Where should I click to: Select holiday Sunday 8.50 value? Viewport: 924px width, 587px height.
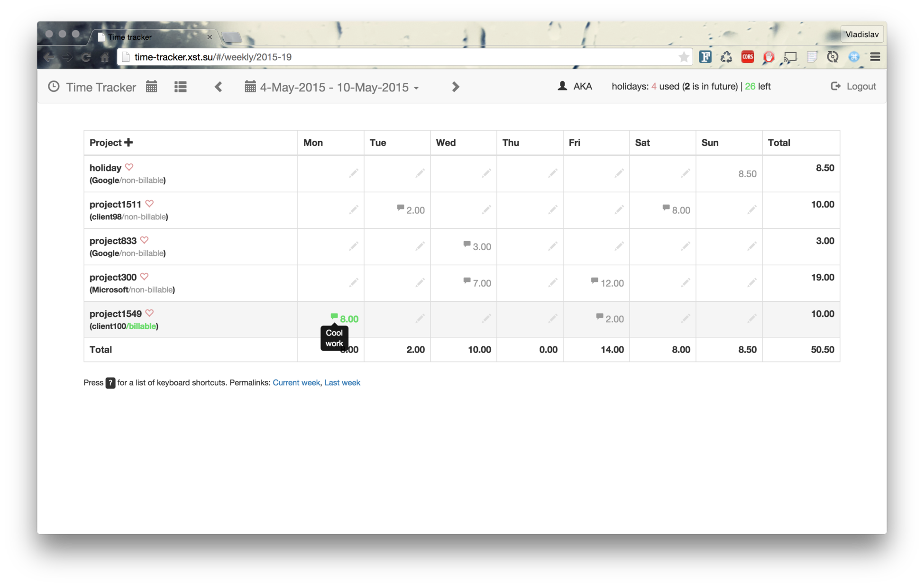click(747, 174)
